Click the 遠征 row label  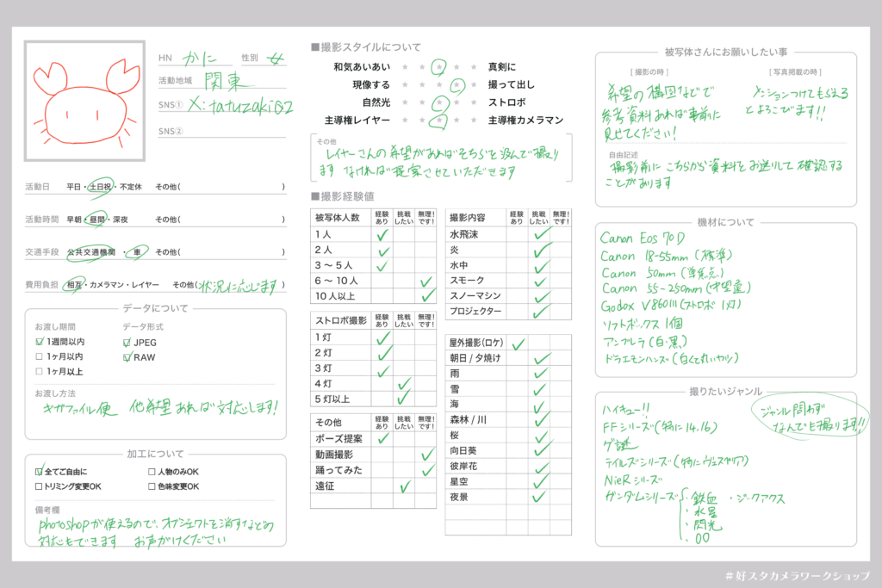(x=325, y=486)
